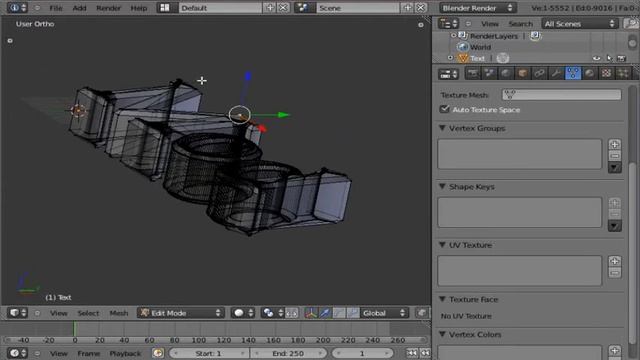The width and height of the screenshot is (640, 360).
Task: Open the Help menu
Action: (x=138, y=8)
